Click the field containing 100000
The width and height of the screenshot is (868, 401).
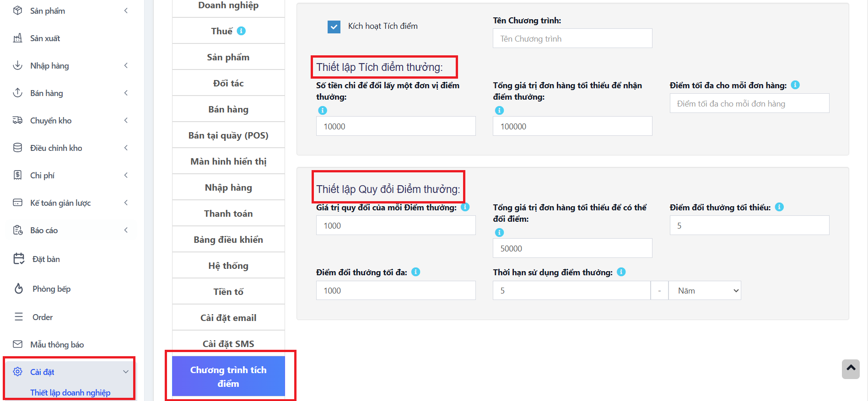pyautogui.click(x=572, y=126)
